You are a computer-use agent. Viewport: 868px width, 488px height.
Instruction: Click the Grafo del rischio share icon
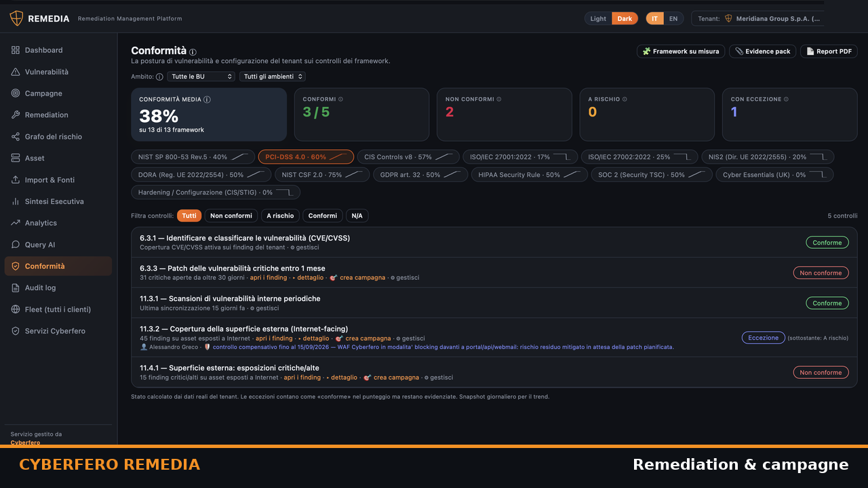pos(16,137)
